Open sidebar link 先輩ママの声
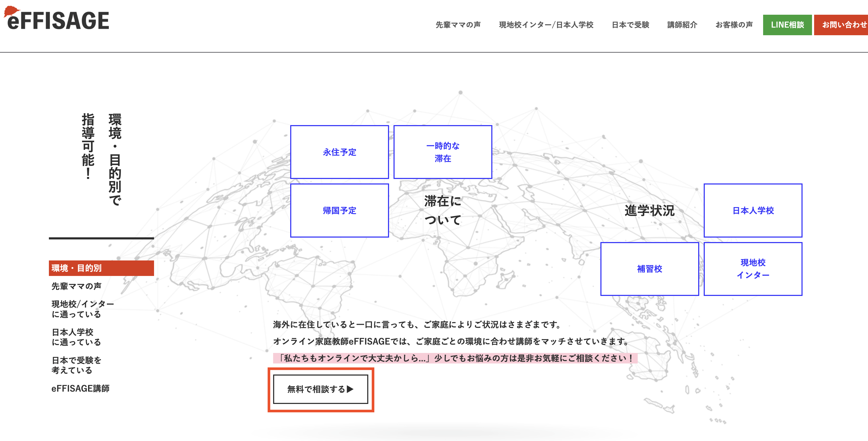This screenshot has width=868, height=441. point(76,286)
